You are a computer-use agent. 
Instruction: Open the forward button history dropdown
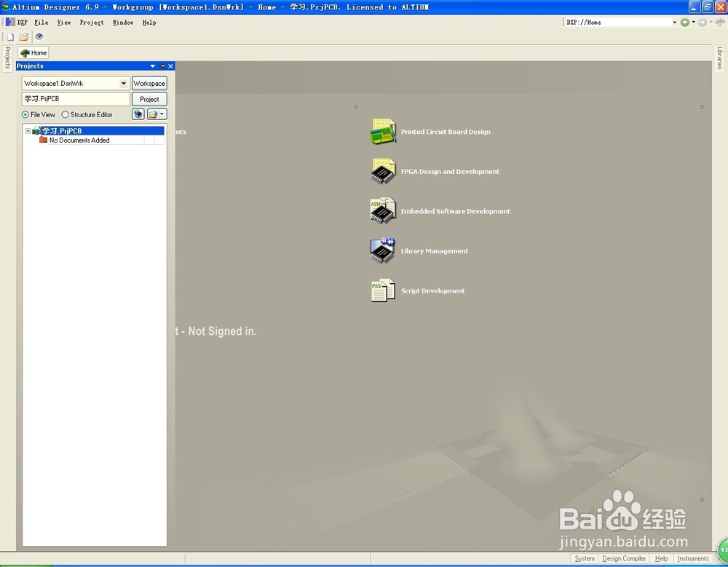[711, 23]
